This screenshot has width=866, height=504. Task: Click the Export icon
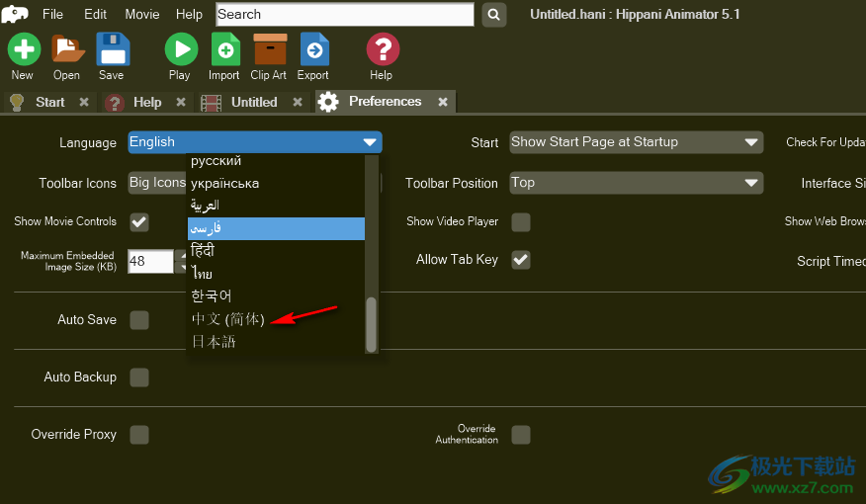[x=313, y=49]
